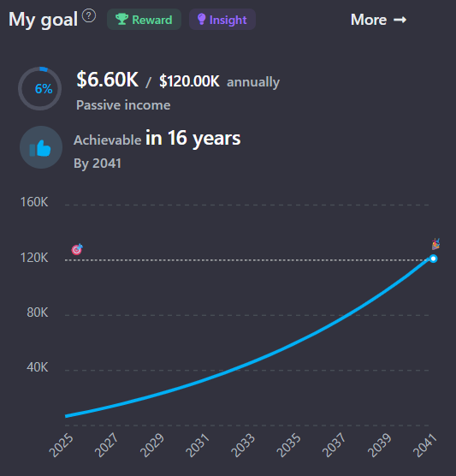This screenshot has height=476, width=456.
Task: Click the 120K dotted goal line label
Action: [34, 258]
